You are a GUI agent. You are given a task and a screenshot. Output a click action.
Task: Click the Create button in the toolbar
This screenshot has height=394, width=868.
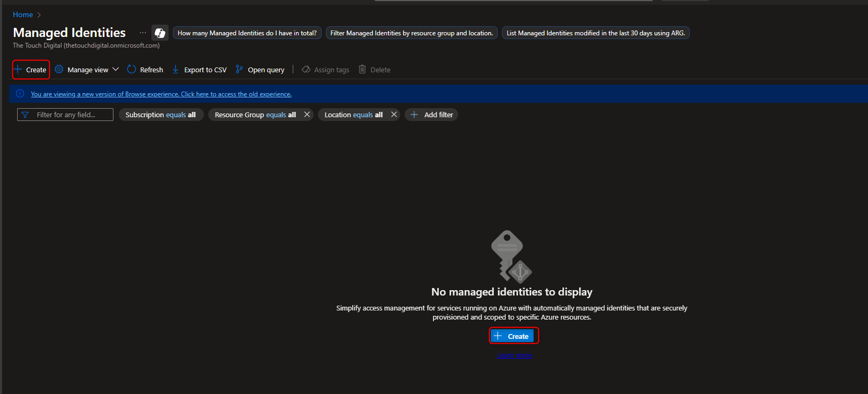[x=31, y=70]
